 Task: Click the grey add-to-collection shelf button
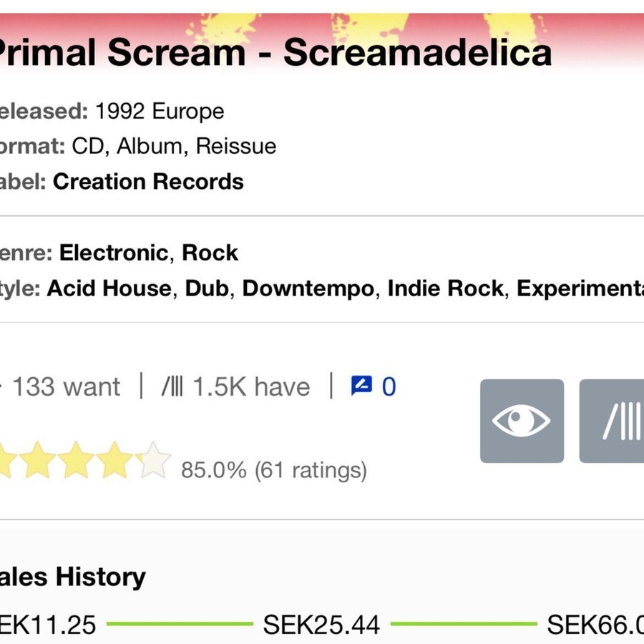point(613,421)
